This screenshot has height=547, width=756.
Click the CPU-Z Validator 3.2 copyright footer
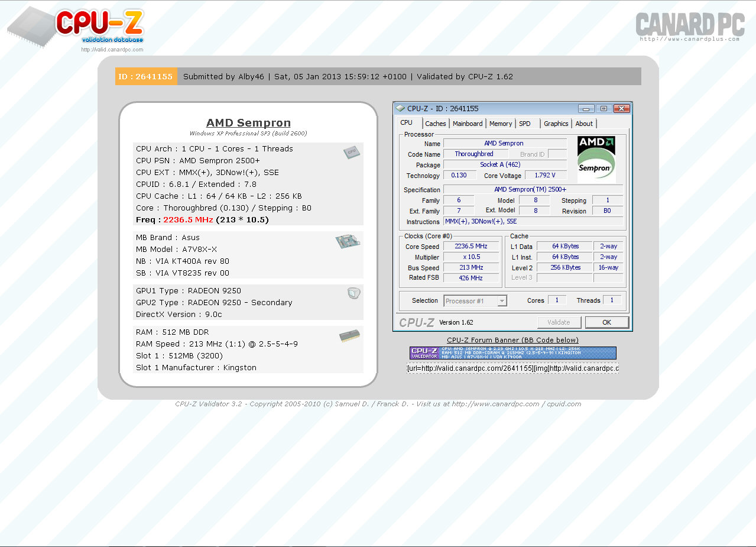pos(378,404)
